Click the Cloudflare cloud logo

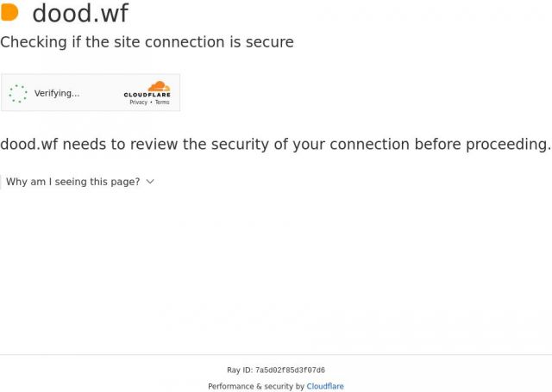[159, 86]
